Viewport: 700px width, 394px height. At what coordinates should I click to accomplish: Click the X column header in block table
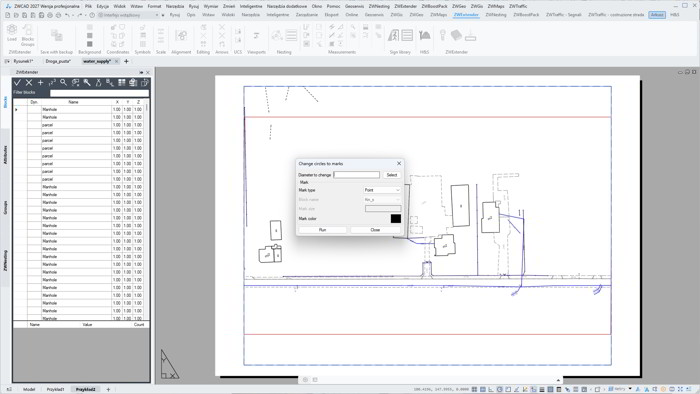pos(117,102)
